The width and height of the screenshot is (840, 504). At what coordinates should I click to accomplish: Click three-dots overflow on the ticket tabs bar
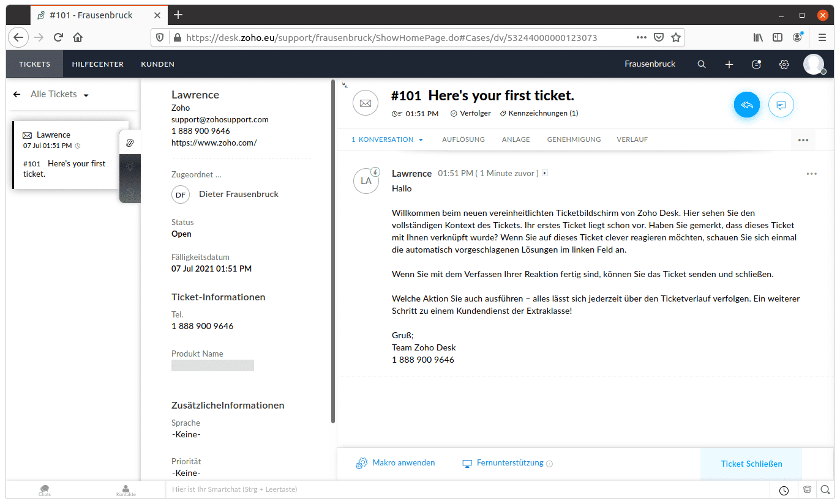coord(803,140)
